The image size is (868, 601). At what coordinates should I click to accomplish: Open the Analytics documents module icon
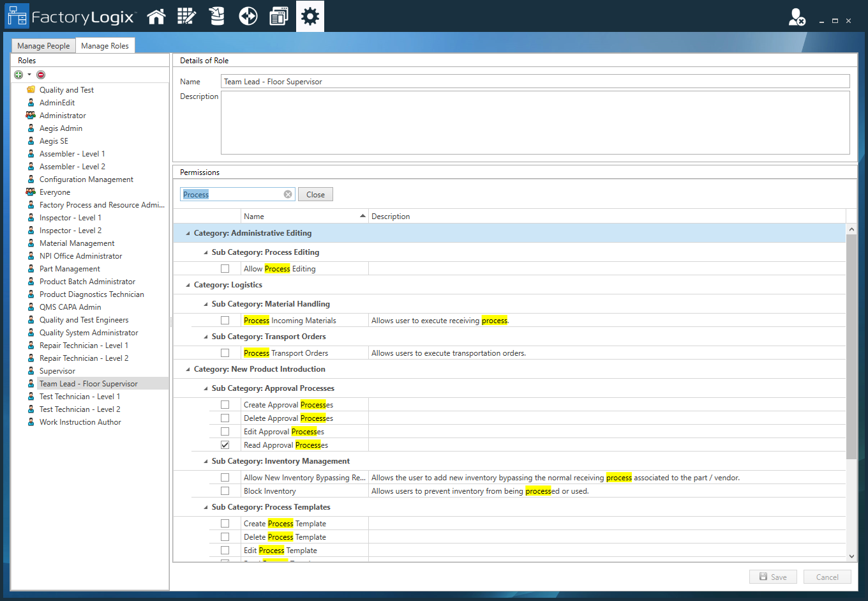coord(278,16)
